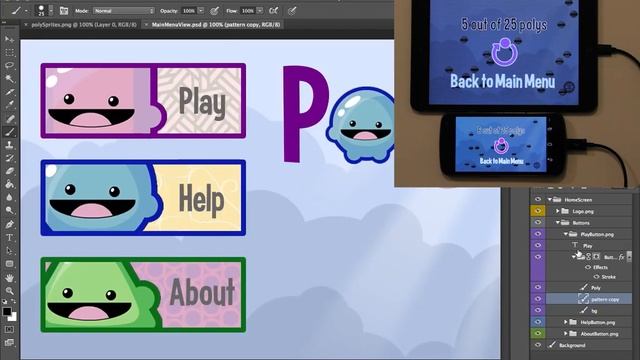640x360 pixels.
Task: Select the Magic Wand tool
Action: coord(9,78)
